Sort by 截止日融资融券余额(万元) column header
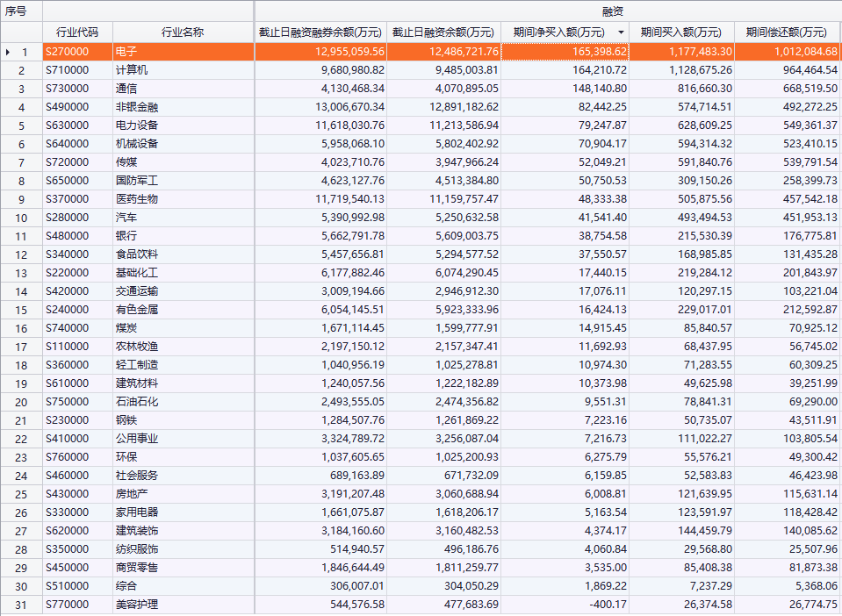842x616 pixels. (320, 32)
